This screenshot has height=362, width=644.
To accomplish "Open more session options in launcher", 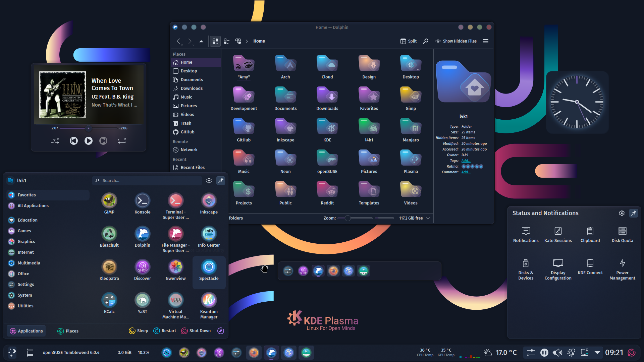I will [220, 331].
